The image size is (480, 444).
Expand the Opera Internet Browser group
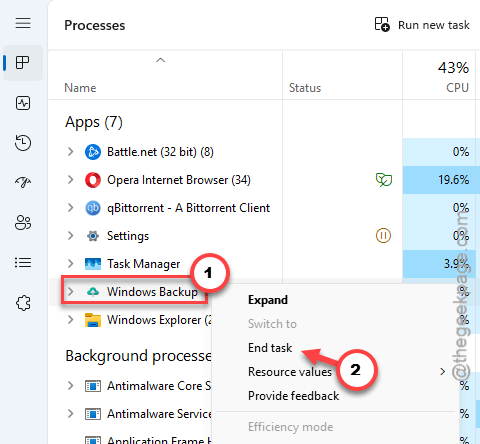point(70,180)
